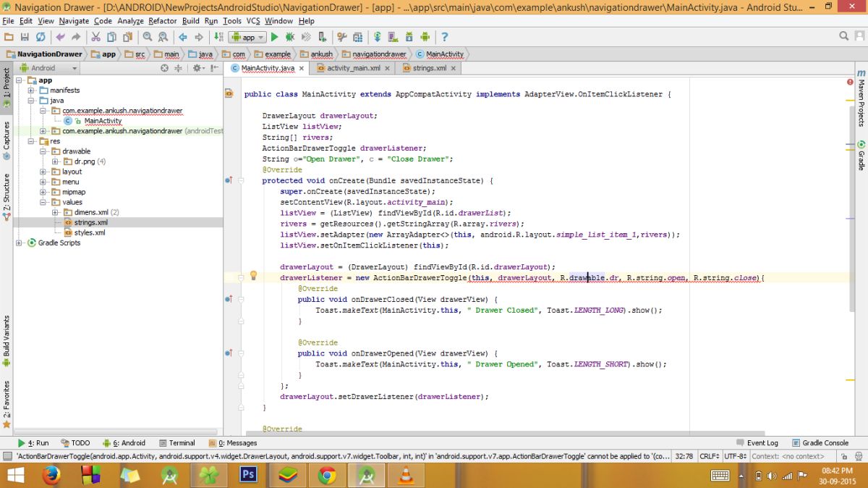Click the Debug bug icon
The width and height of the screenshot is (868, 488).
(290, 37)
